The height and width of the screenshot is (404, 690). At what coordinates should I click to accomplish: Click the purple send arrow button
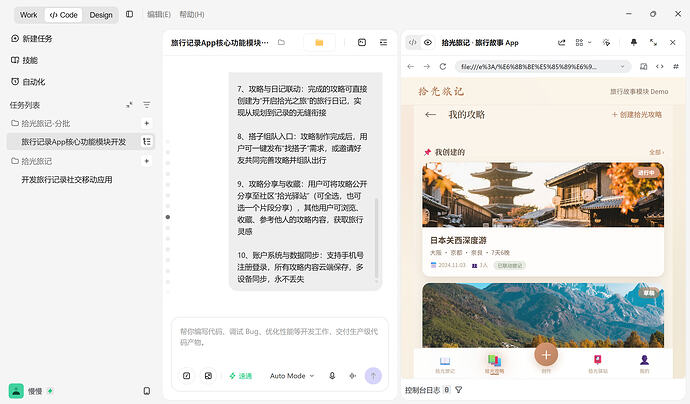pyautogui.click(x=373, y=376)
